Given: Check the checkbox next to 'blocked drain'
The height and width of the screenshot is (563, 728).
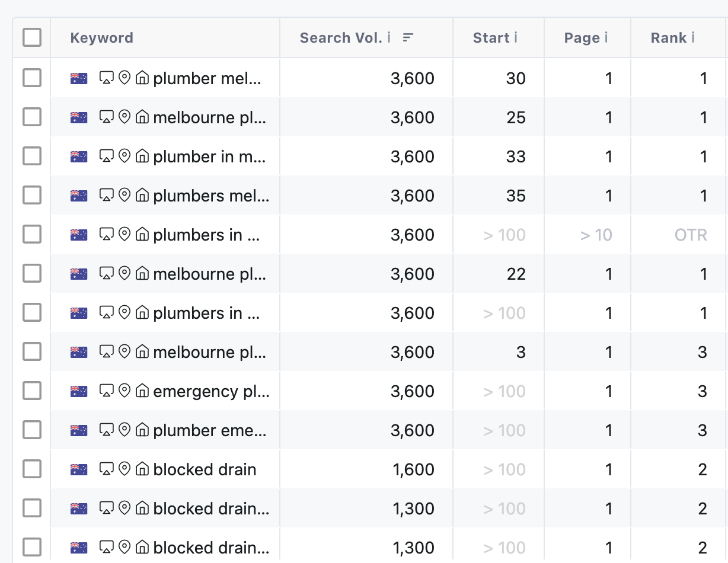Looking at the screenshot, I should click(x=31, y=469).
